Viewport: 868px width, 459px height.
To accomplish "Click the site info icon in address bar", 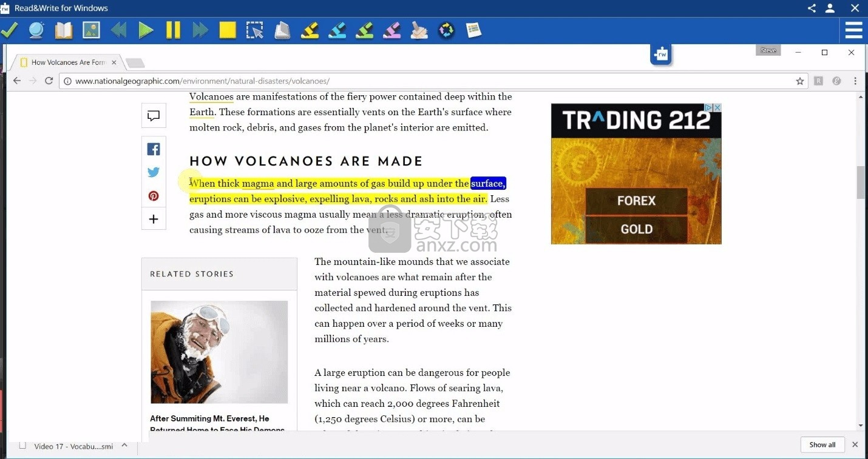I will click(68, 81).
